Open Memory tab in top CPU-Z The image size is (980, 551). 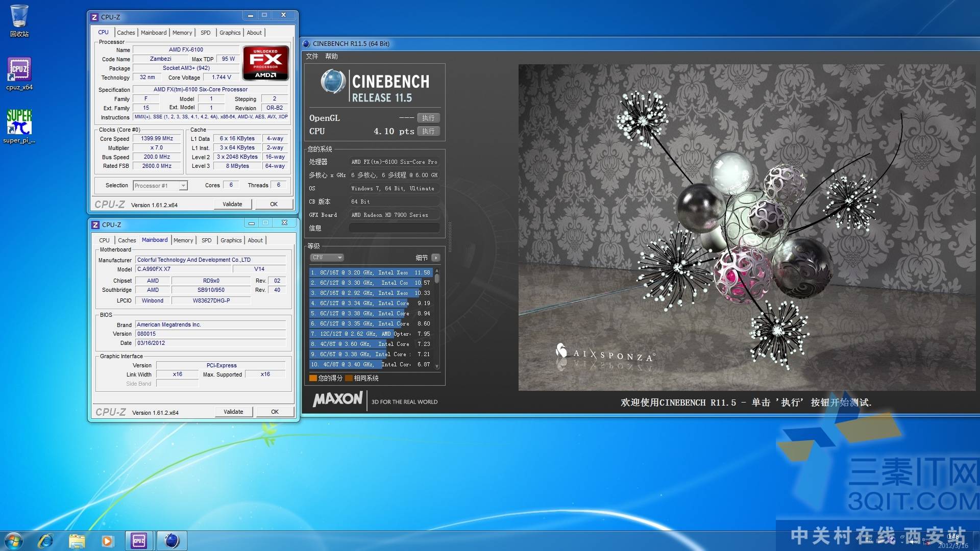tap(182, 33)
